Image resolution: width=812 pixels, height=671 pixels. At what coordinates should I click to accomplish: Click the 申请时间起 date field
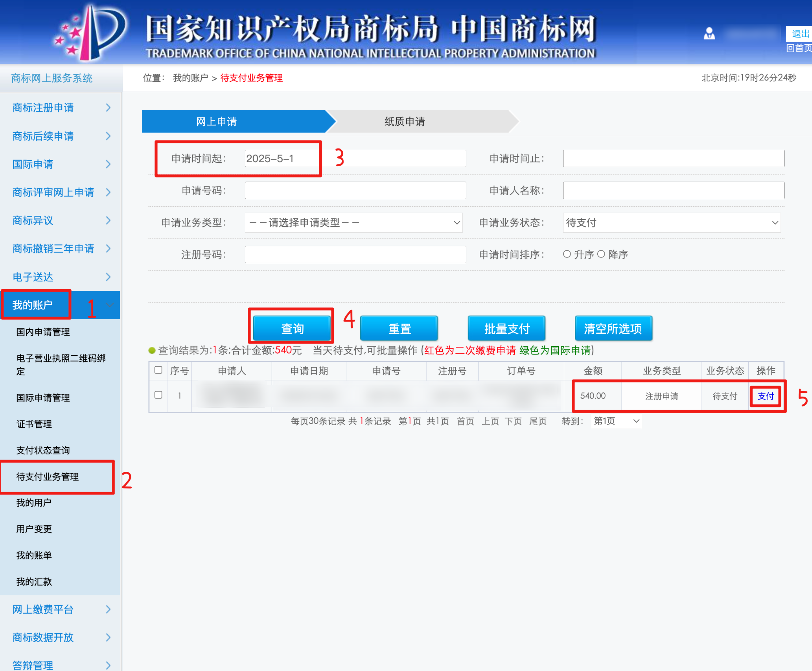tap(355, 159)
